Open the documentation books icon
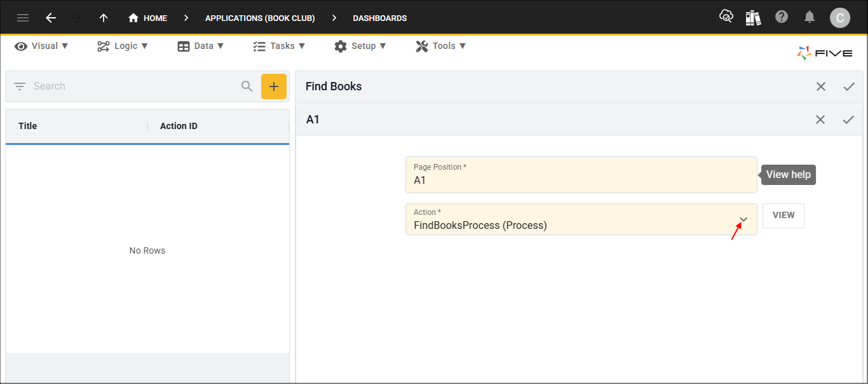This screenshot has height=384, width=868. pyautogui.click(x=754, y=17)
